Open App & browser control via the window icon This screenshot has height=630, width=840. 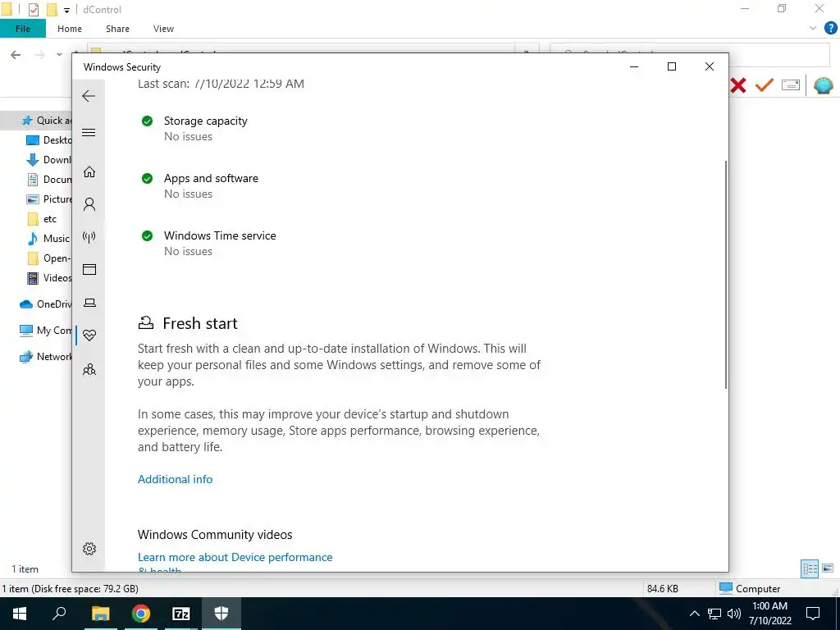point(89,269)
